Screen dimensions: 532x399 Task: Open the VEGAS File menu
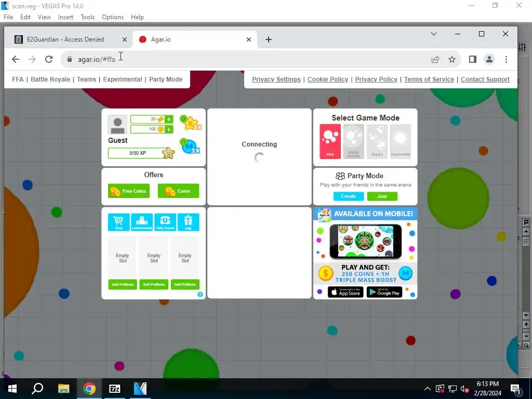click(x=8, y=17)
